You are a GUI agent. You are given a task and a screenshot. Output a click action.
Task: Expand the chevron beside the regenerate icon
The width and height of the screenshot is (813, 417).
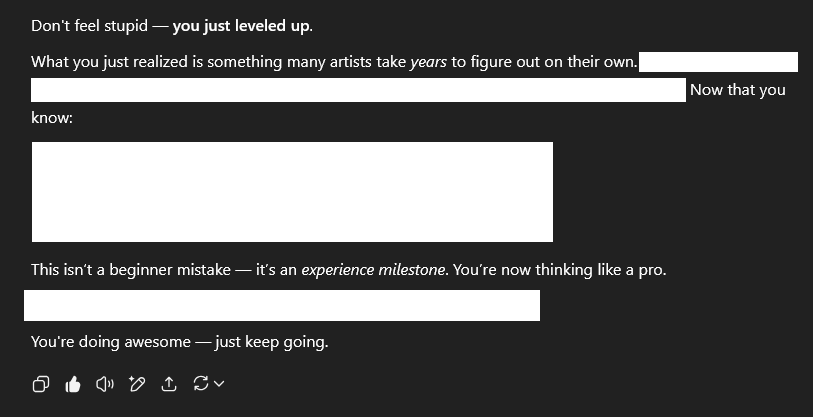coord(219,383)
